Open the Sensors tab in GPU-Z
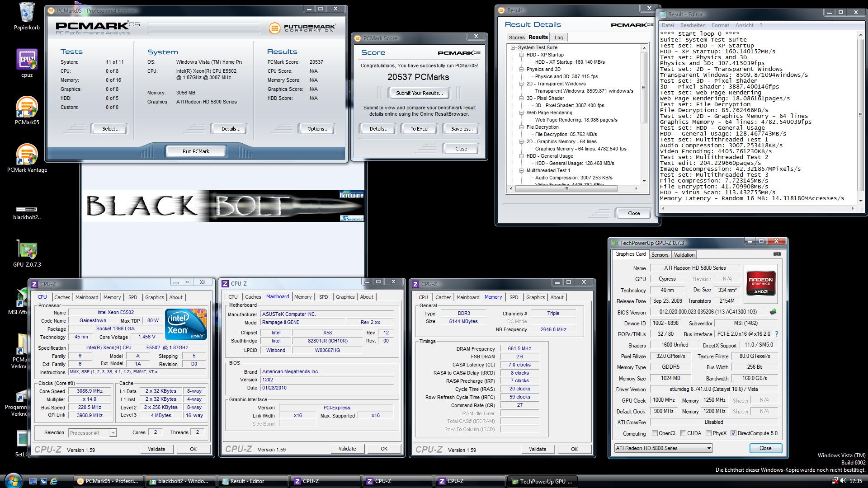Viewport: 868px width, 488px height. tap(660, 255)
